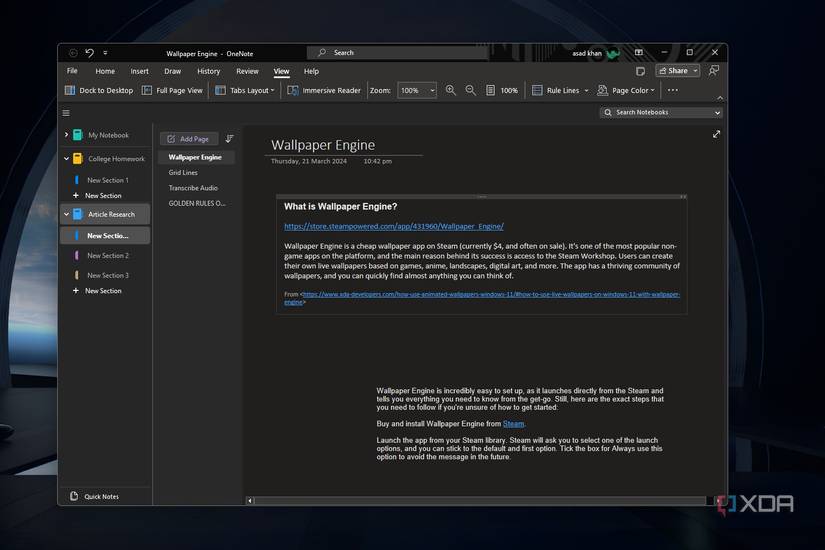825x550 pixels.
Task: Open the Zoom percentage dropdown
Action: click(x=432, y=90)
